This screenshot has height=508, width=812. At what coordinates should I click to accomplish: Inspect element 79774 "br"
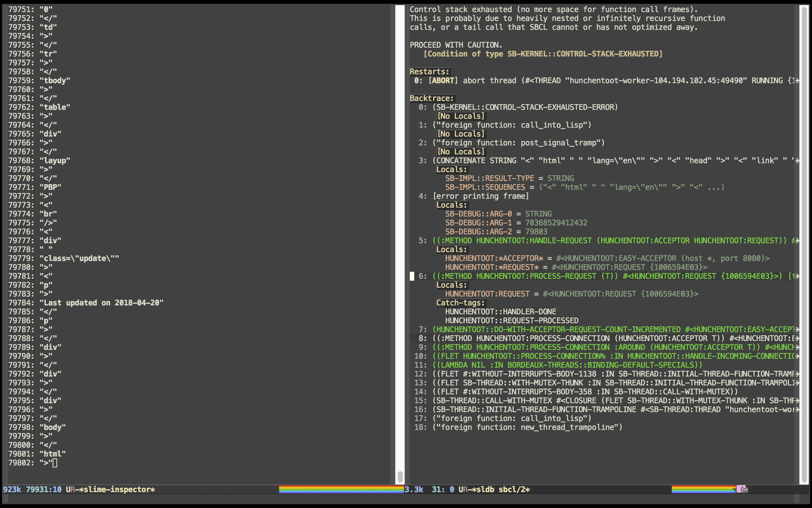(x=48, y=214)
